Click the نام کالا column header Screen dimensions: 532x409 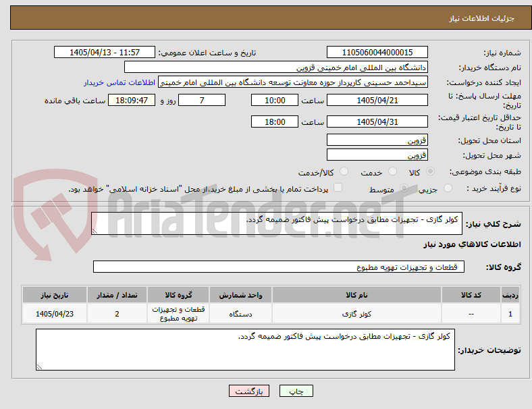point(356,295)
